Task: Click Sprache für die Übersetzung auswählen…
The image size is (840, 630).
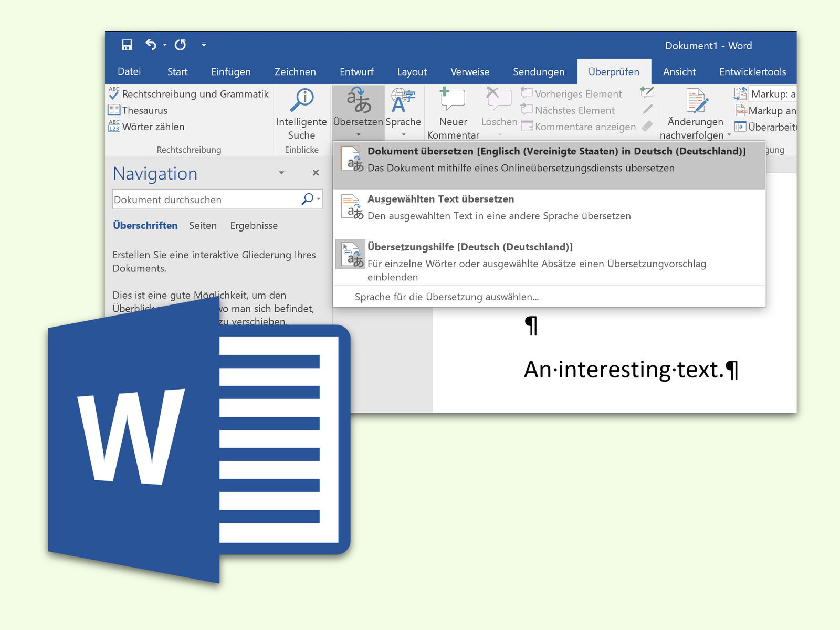Action: click(x=446, y=297)
